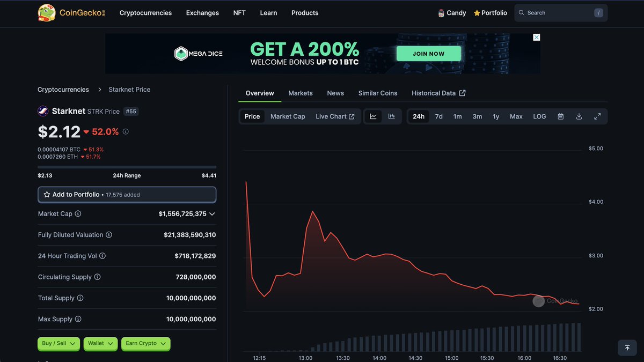Download chart data icon
This screenshot has height=362, width=644.
pyautogui.click(x=579, y=116)
